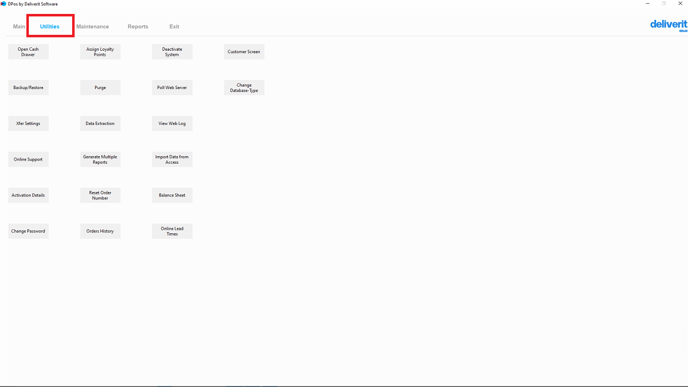Click the Exit menu item
Image resolution: width=688 pixels, height=387 pixels.
[x=174, y=26]
